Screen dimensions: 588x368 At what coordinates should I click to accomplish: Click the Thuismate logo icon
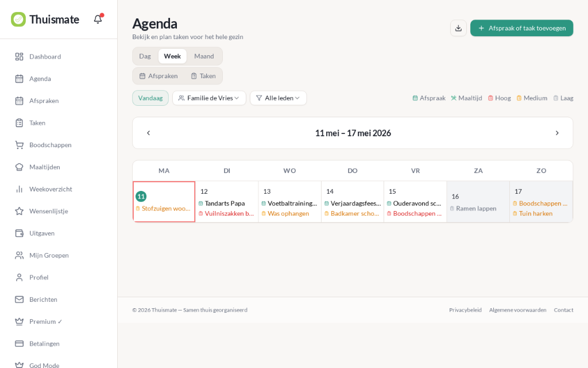pyautogui.click(x=18, y=19)
